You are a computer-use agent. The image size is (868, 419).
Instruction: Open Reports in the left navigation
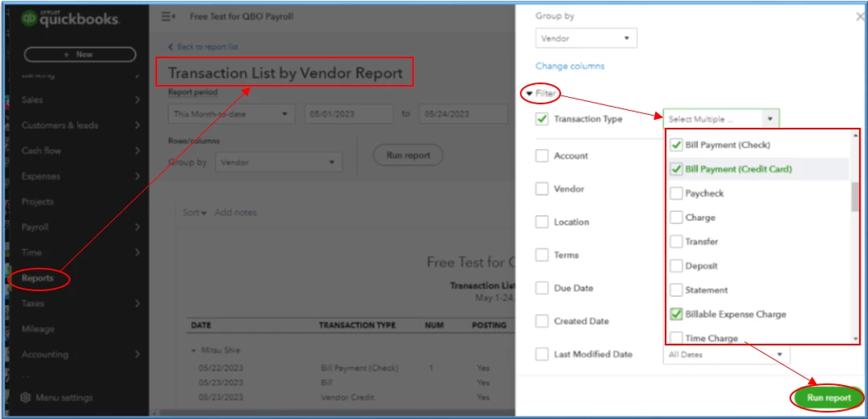[x=37, y=278]
